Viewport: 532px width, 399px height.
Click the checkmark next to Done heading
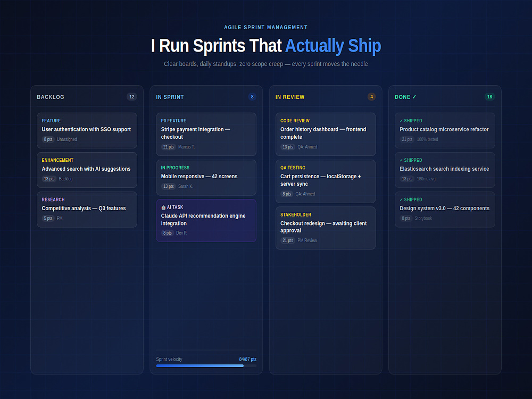pyautogui.click(x=414, y=97)
